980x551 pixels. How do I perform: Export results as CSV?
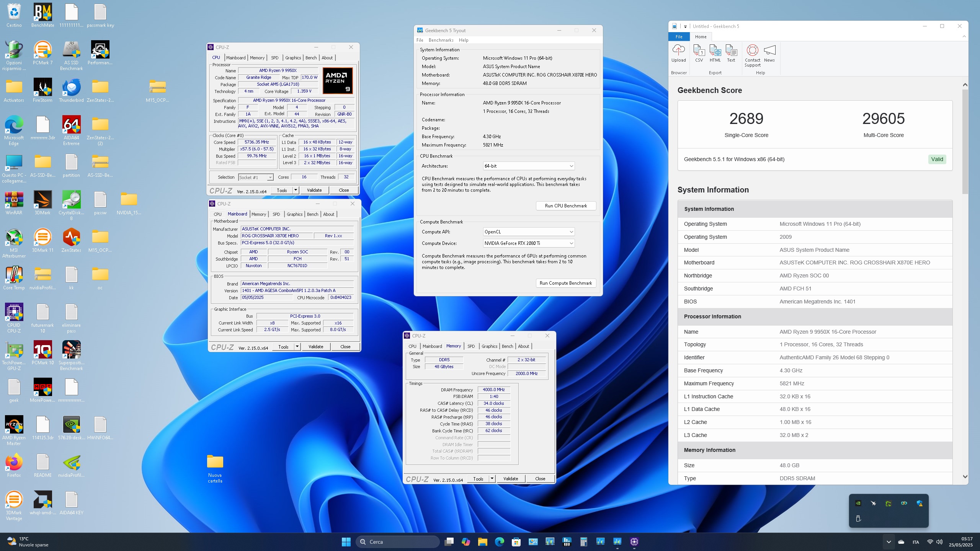pos(699,53)
